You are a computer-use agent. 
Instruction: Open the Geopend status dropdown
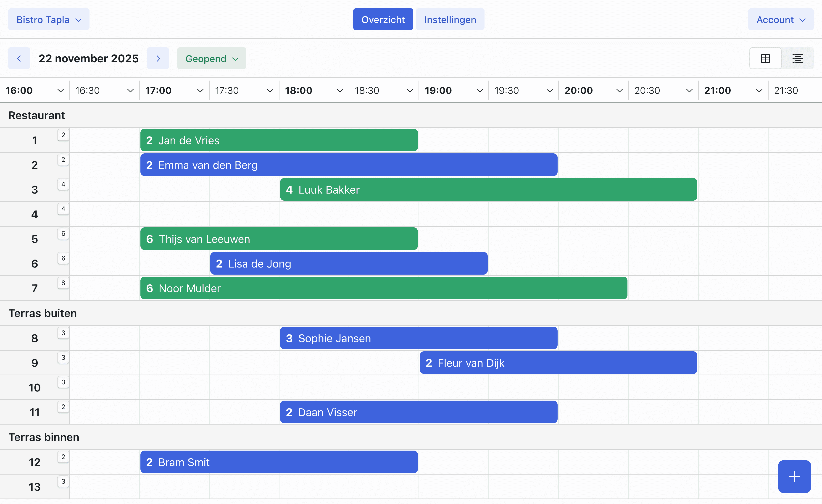211,58
